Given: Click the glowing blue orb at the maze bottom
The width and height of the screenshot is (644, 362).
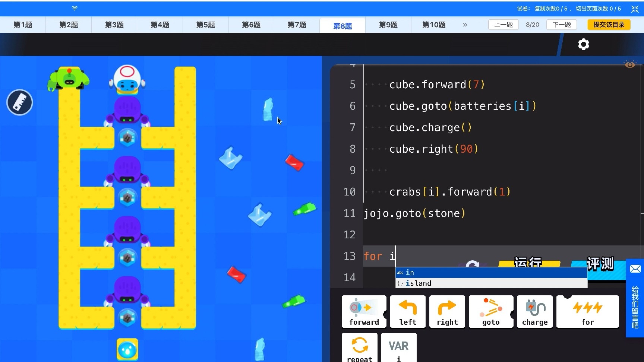Looking at the screenshot, I should click(127, 349).
